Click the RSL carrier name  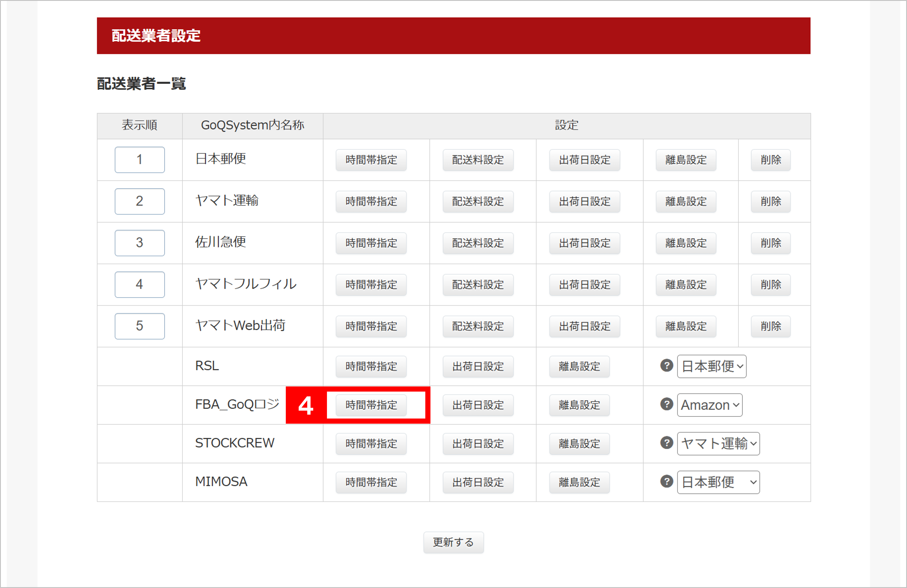pos(207,366)
